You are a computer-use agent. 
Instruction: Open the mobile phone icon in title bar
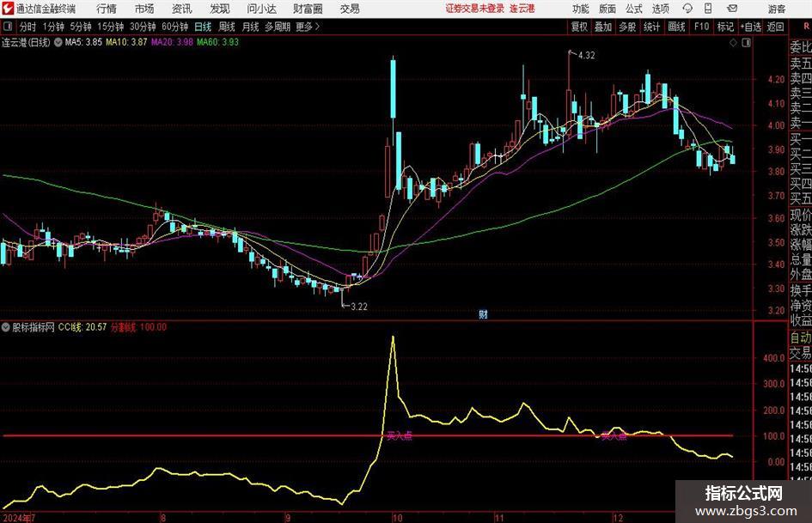(708, 9)
